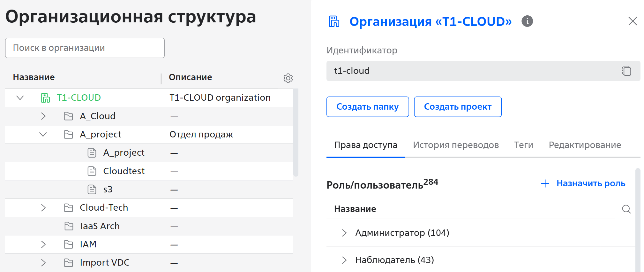Copy the t1-cloud identifier to clipboard

pyautogui.click(x=626, y=71)
